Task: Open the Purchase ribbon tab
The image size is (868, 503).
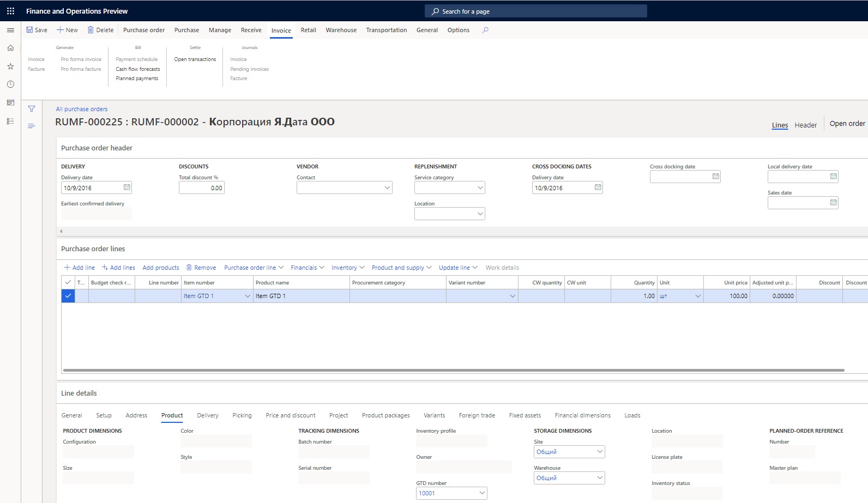Action: click(x=186, y=30)
